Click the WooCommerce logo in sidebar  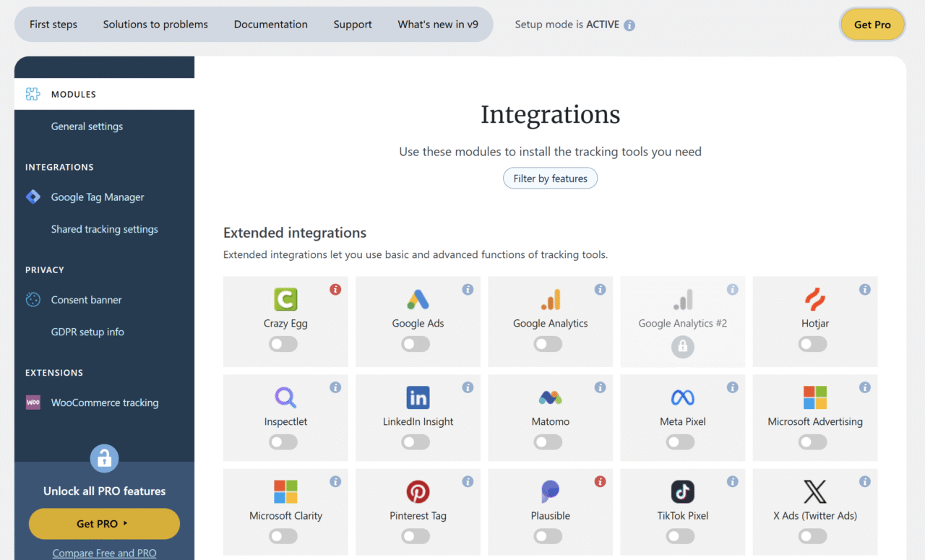click(33, 402)
